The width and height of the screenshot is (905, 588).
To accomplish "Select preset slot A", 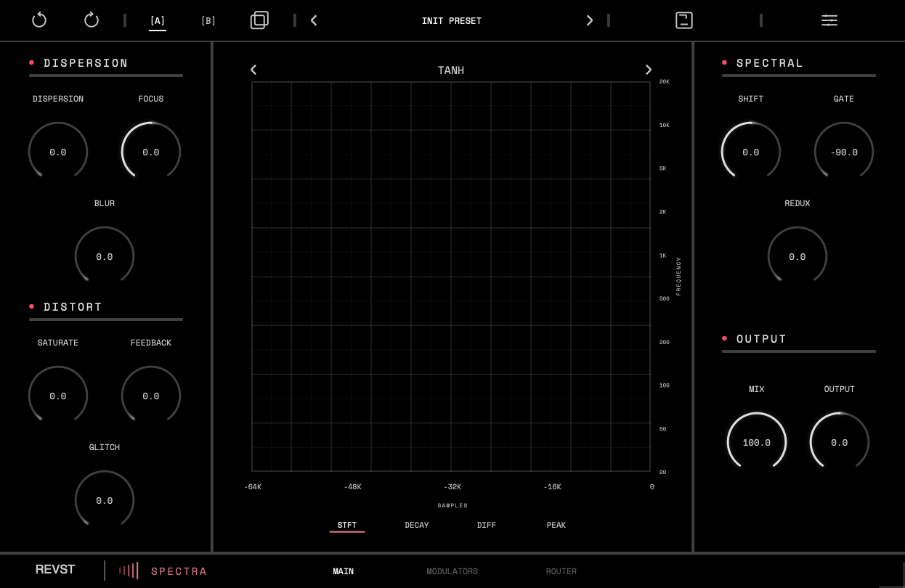I will tap(158, 21).
